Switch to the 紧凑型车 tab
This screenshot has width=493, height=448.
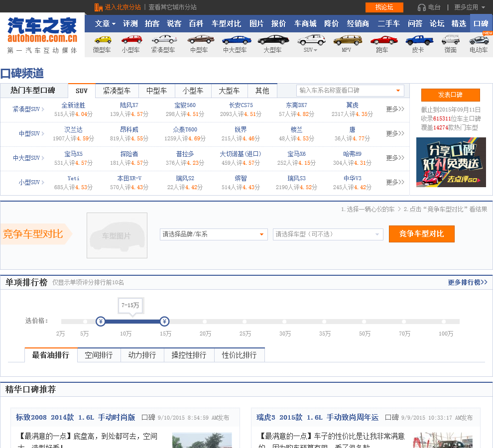[x=117, y=91]
